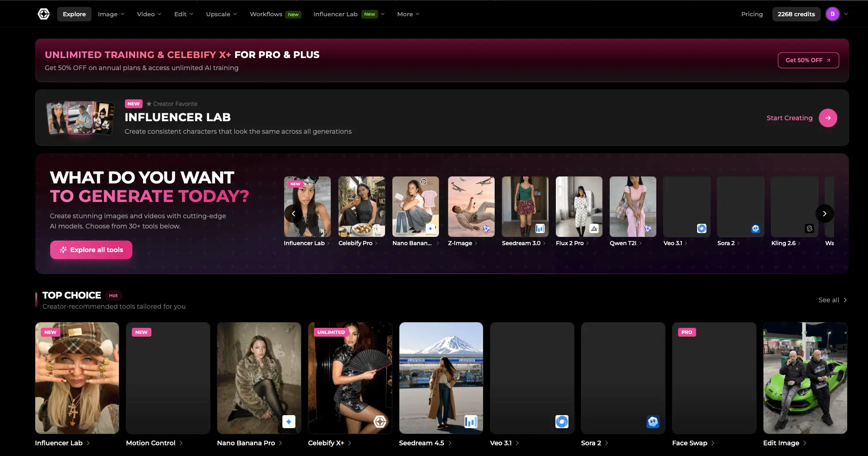Click the Flux 2 Pro carousel triangle icon
Screen dimensions: 868x456
(594, 228)
